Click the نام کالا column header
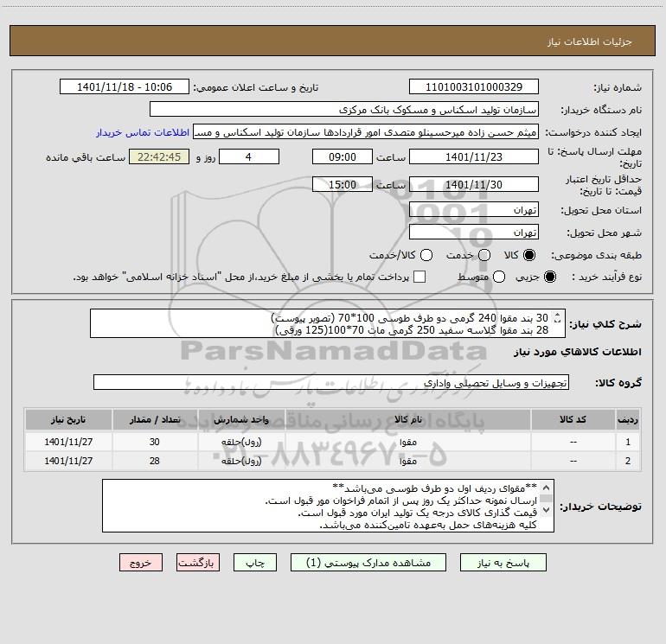The width and height of the screenshot is (666, 644). 407,420
